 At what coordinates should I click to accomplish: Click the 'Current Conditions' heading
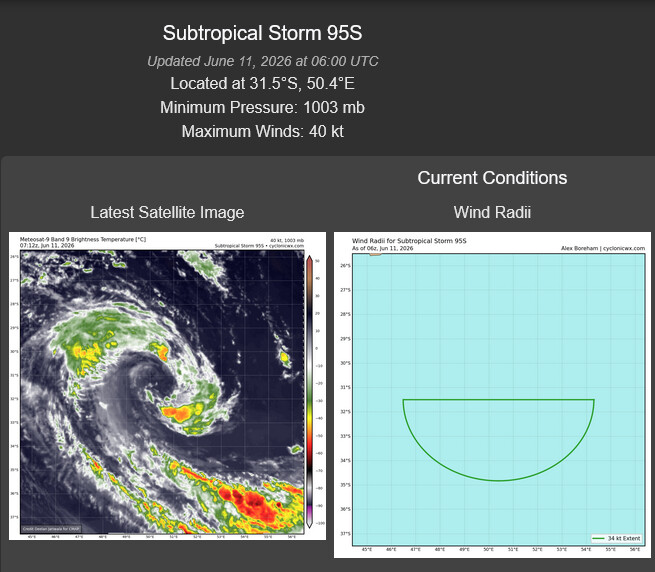tap(492, 178)
